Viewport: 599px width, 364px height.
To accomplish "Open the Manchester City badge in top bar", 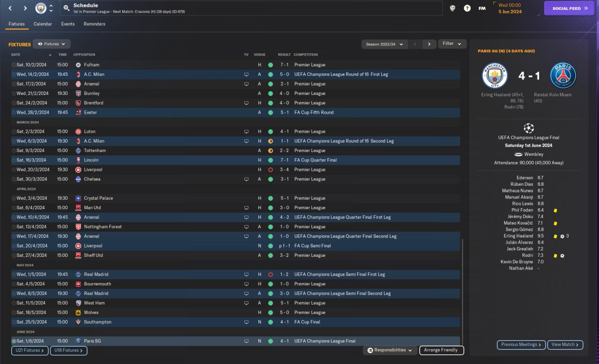I will (x=41, y=8).
